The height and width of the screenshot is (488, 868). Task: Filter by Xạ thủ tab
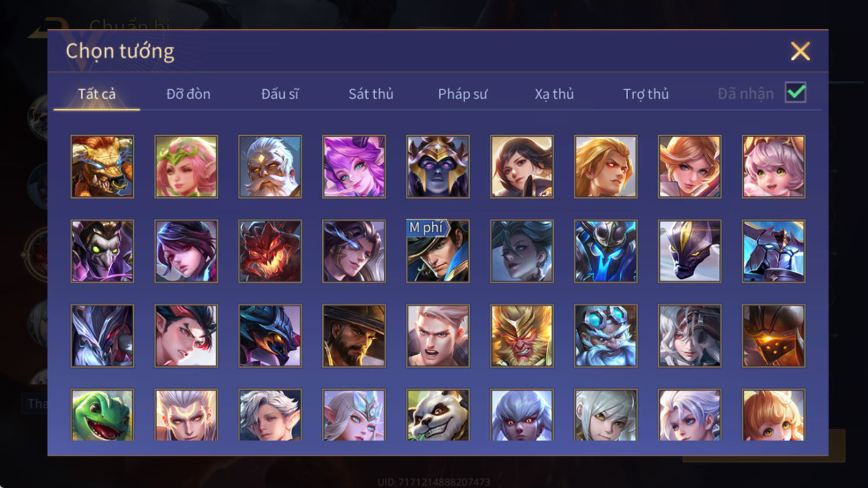pyautogui.click(x=554, y=94)
